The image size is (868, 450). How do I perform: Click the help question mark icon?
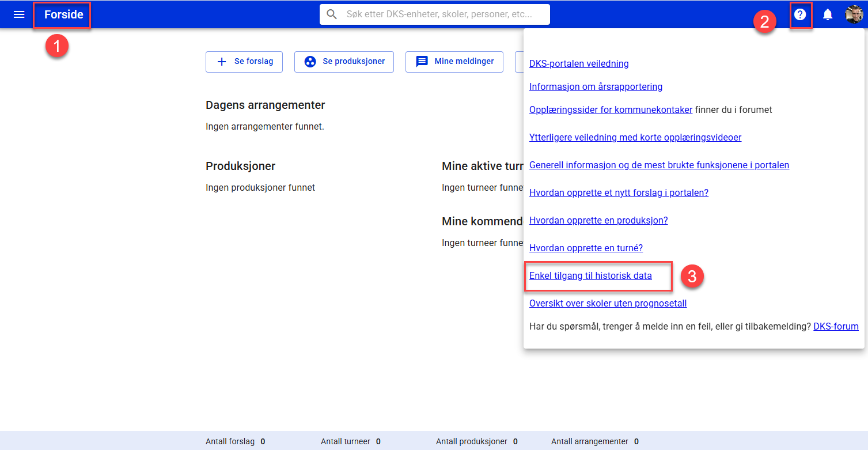coord(800,14)
